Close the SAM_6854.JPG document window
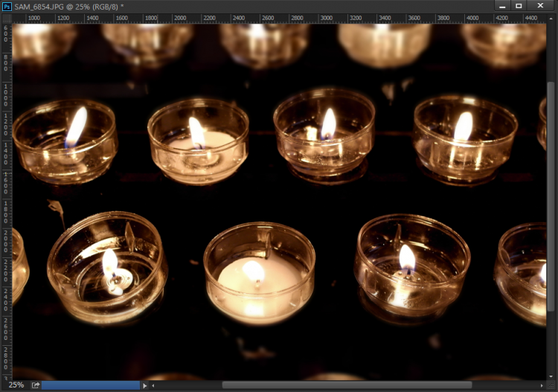This screenshot has width=558, height=392. (540, 6)
